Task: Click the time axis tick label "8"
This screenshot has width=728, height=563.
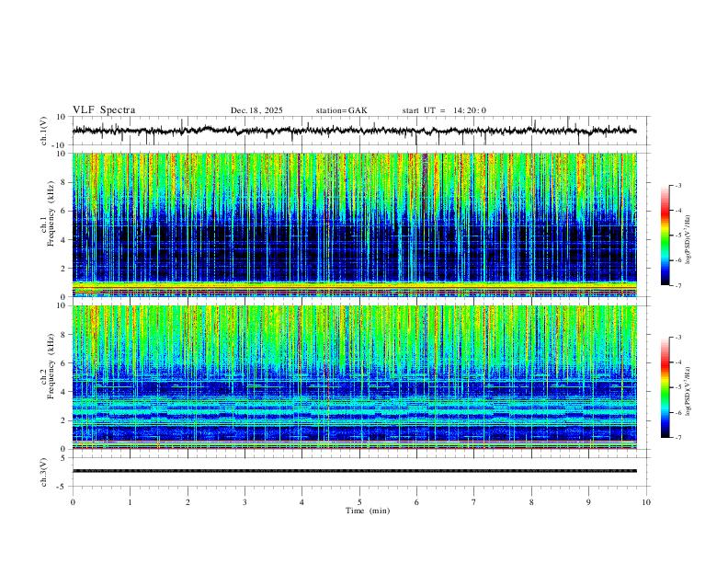Action: coord(531,502)
